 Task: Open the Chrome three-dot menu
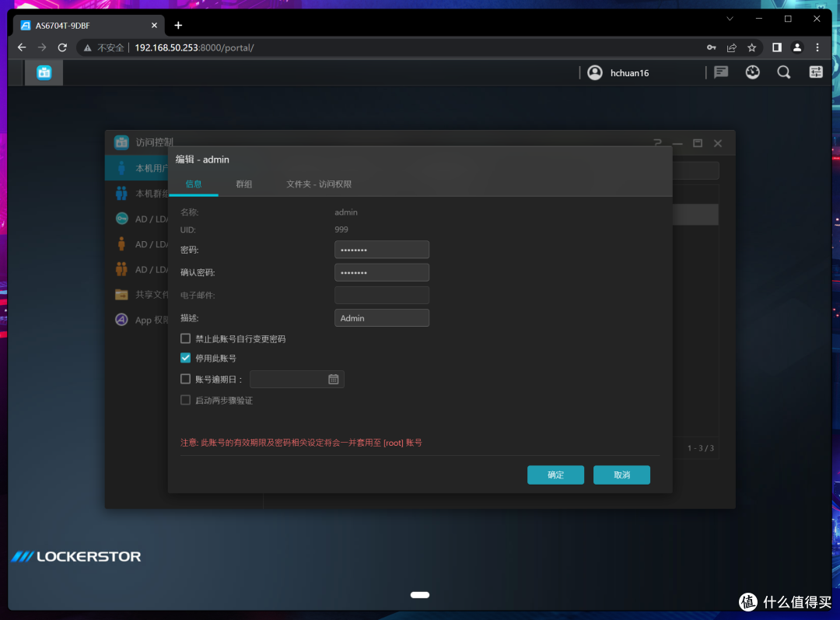(817, 47)
